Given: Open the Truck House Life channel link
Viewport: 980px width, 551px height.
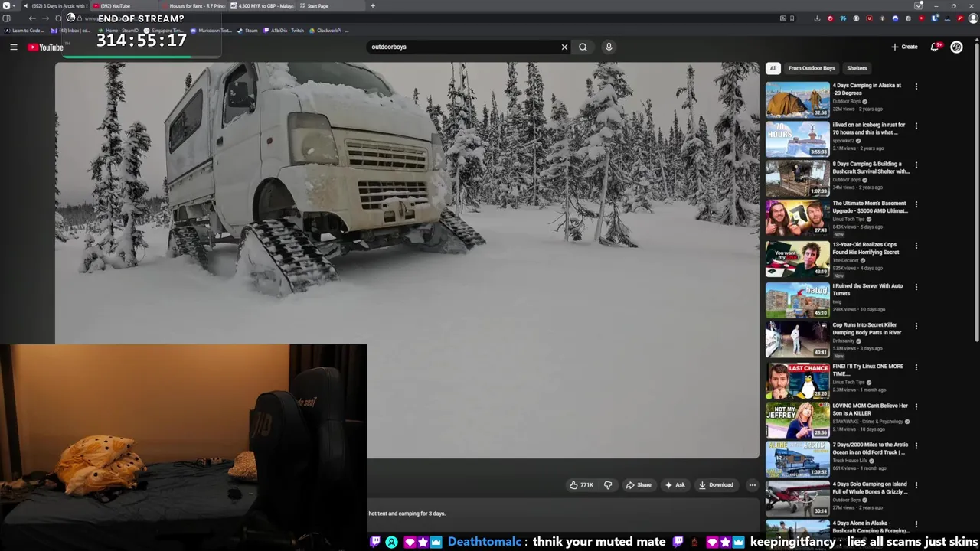Looking at the screenshot, I should click(850, 461).
